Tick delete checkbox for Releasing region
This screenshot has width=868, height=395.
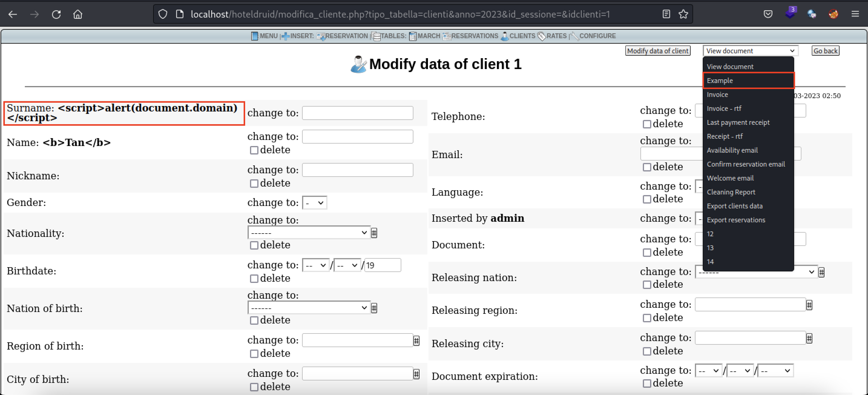647,318
